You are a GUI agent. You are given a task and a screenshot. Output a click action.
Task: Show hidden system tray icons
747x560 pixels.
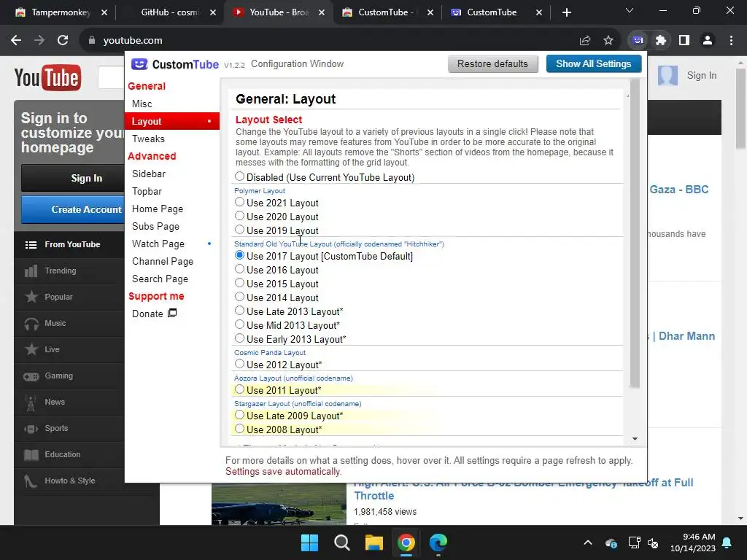pos(588,542)
